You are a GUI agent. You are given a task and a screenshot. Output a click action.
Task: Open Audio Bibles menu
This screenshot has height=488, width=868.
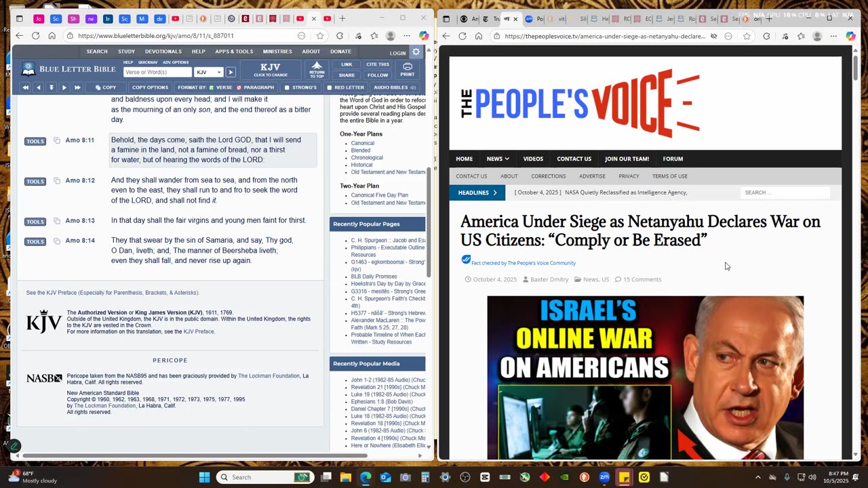393,87
